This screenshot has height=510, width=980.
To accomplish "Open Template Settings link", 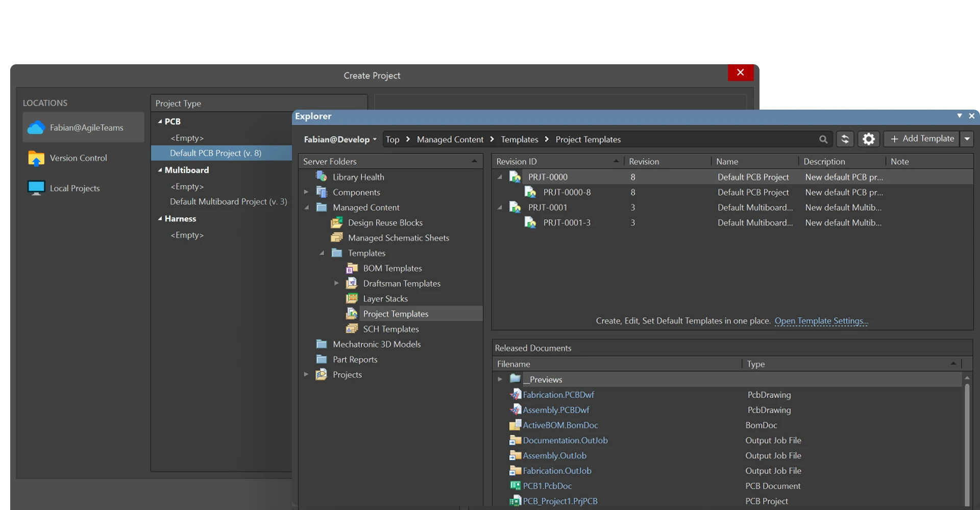I will tap(821, 321).
